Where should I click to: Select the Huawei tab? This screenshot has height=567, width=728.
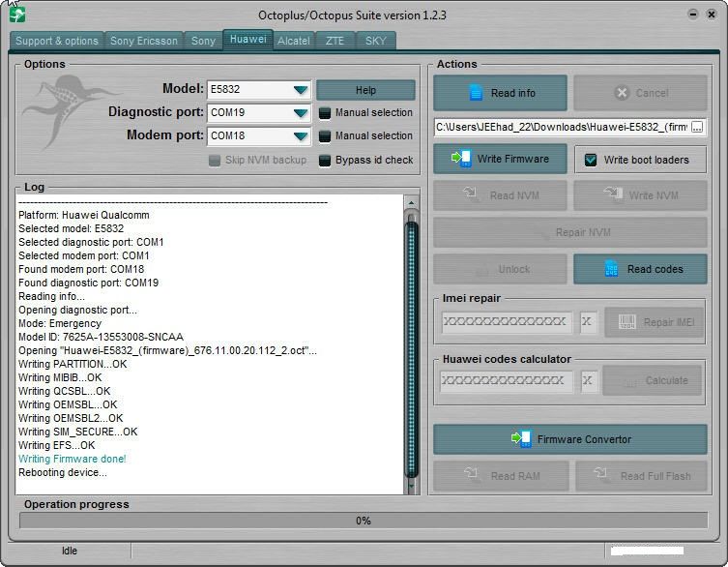[x=248, y=40]
